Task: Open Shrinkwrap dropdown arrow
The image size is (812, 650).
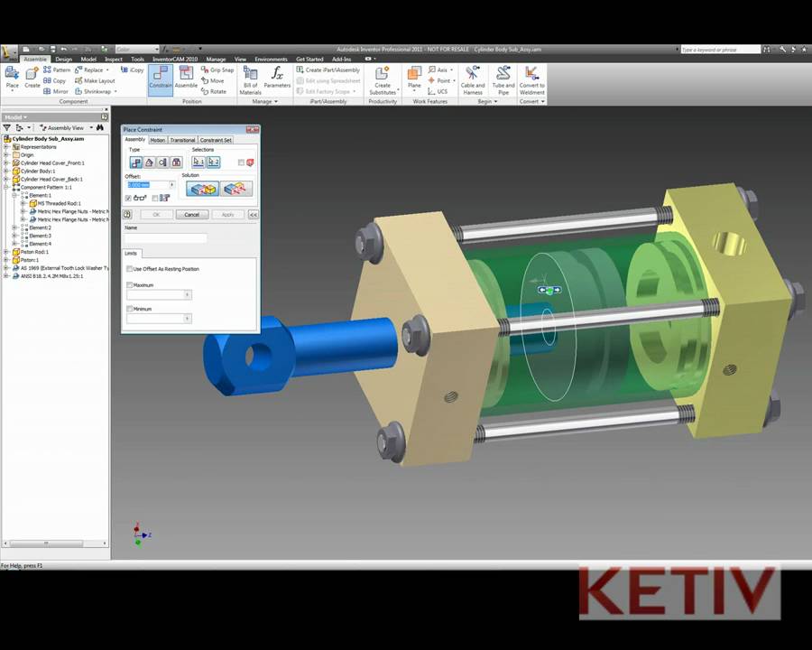Action: point(115,92)
